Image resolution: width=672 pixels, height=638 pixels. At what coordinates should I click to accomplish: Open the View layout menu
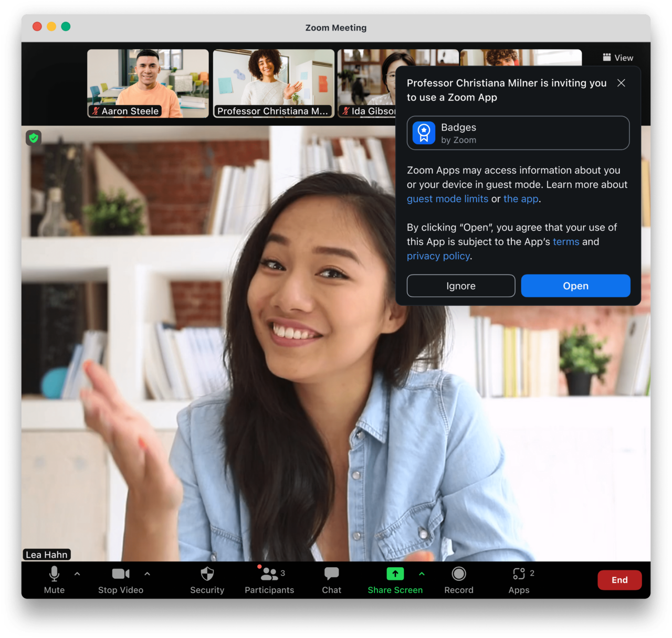tap(617, 58)
